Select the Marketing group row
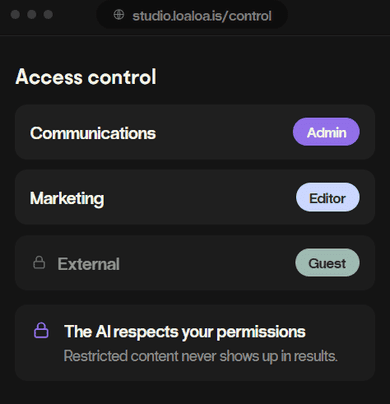390x404 pixels. click(195, 197)
